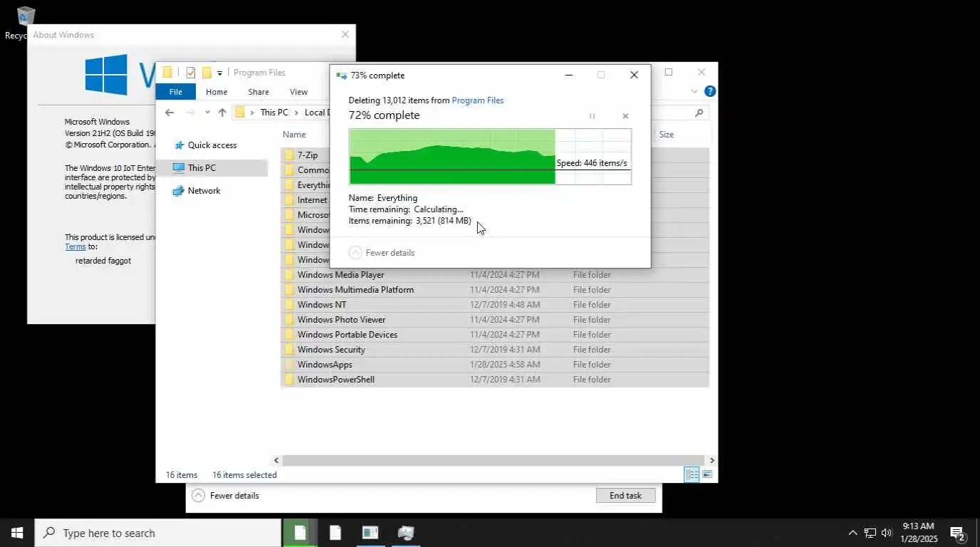This screenshot has height=547, width=980.
Task: Open the taskbar network status icon
Action: [870, 533]
